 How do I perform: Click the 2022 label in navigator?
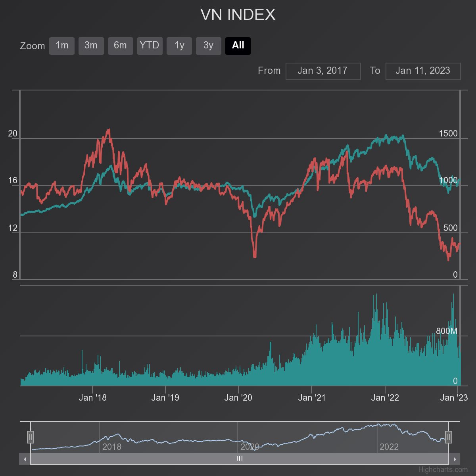click(x=389, y=447)
